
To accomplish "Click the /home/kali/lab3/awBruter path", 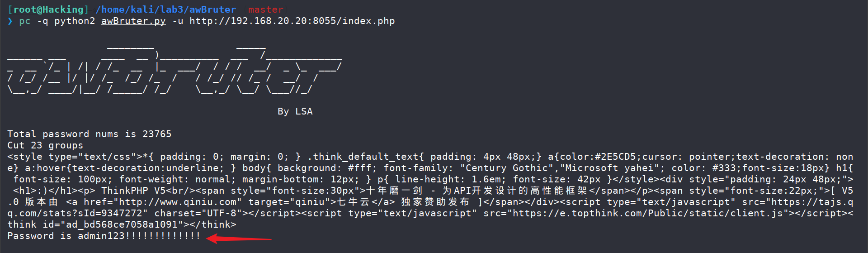I will point(165,10).
